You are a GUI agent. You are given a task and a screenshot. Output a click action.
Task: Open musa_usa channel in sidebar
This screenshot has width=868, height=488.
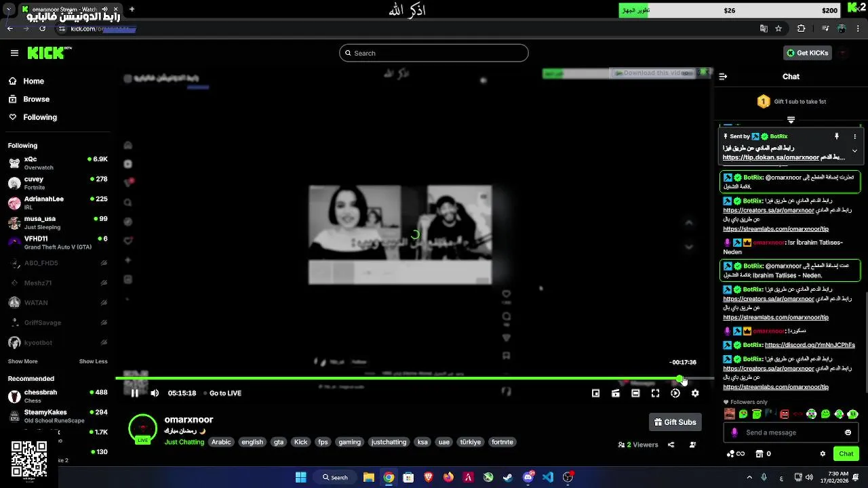[58, 222]
